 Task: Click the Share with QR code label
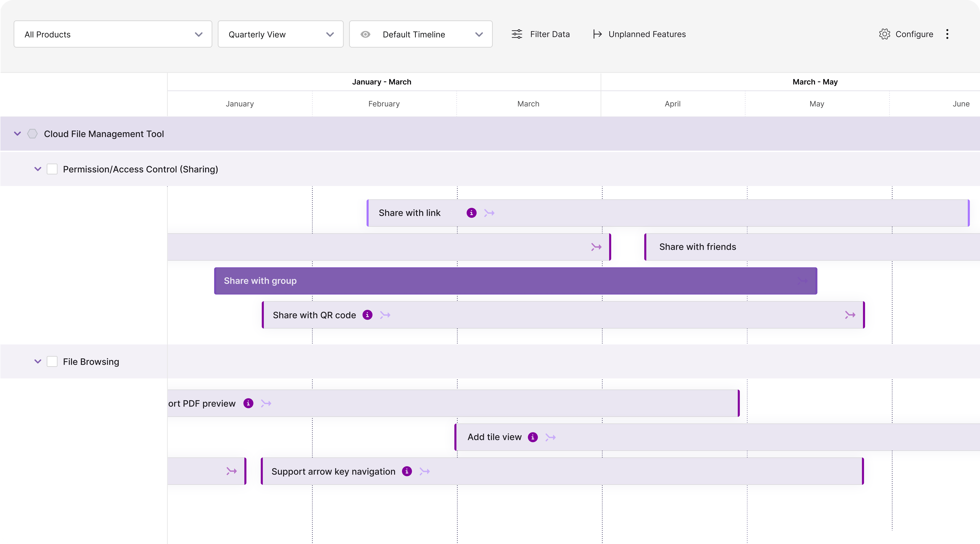tap(314, 315)
